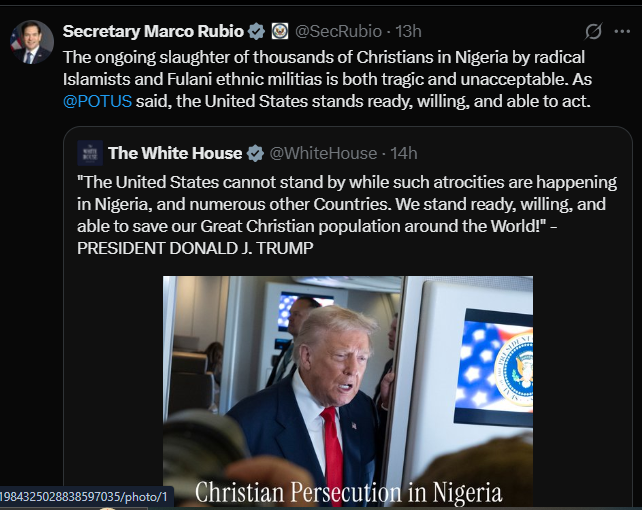The width and height of the screenshot is (642, 510).
Task: Click the photo/1 URL status bar preview
Action: [x=86, y=497]
